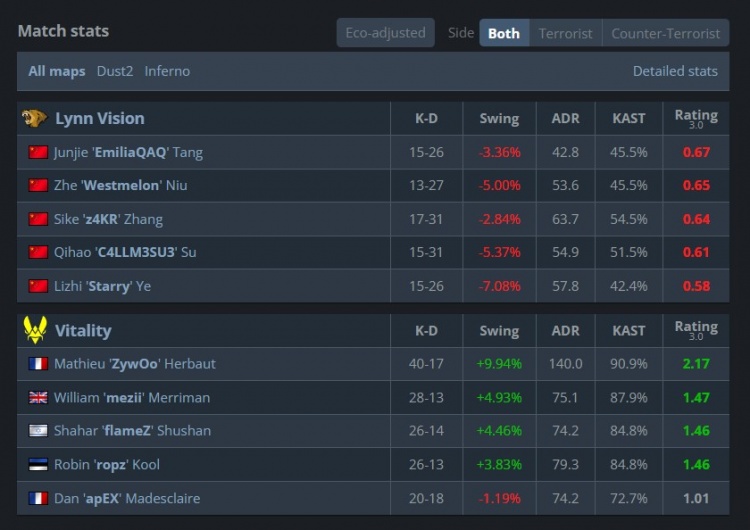Click the Chinese flag next to EmiliaQAQ

coord(38,152)
